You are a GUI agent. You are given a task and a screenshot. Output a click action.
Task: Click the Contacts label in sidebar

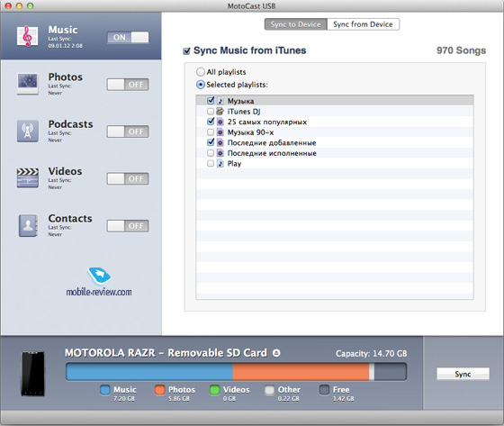click(x=70, y=218)
